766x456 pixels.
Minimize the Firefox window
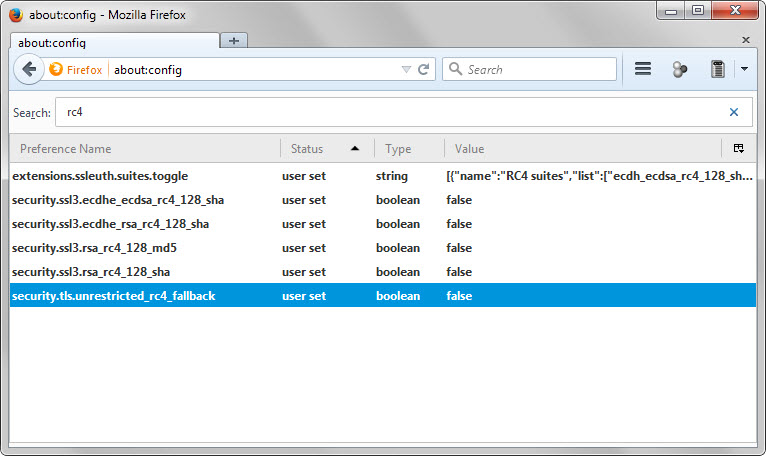(x=671, y=11)
